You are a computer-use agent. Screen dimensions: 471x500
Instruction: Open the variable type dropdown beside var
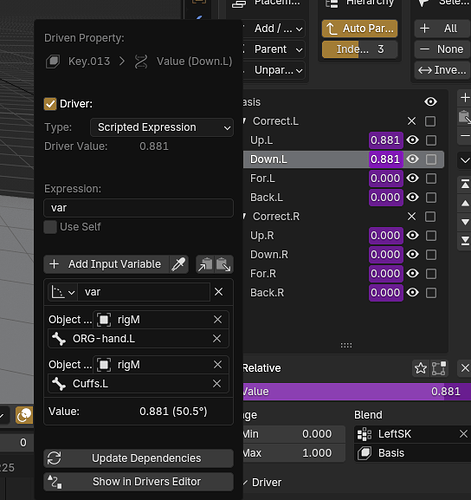coord(63,292)
